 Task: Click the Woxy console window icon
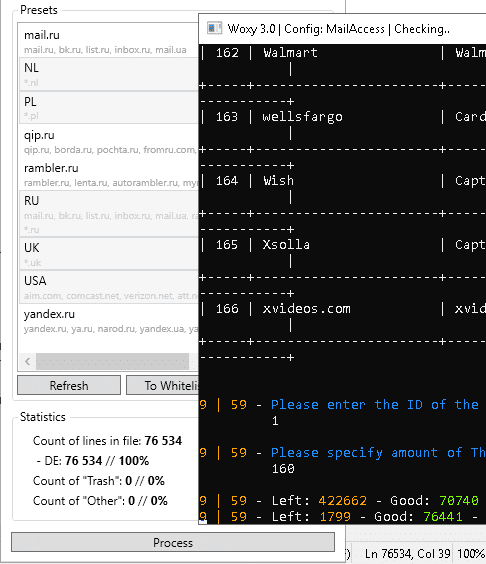pos(214,28)
